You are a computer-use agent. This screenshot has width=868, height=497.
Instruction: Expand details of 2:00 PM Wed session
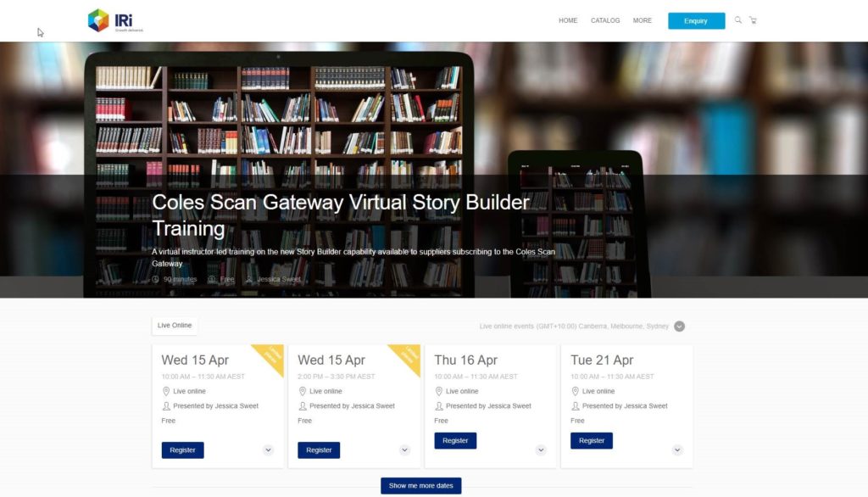[404, 450]
